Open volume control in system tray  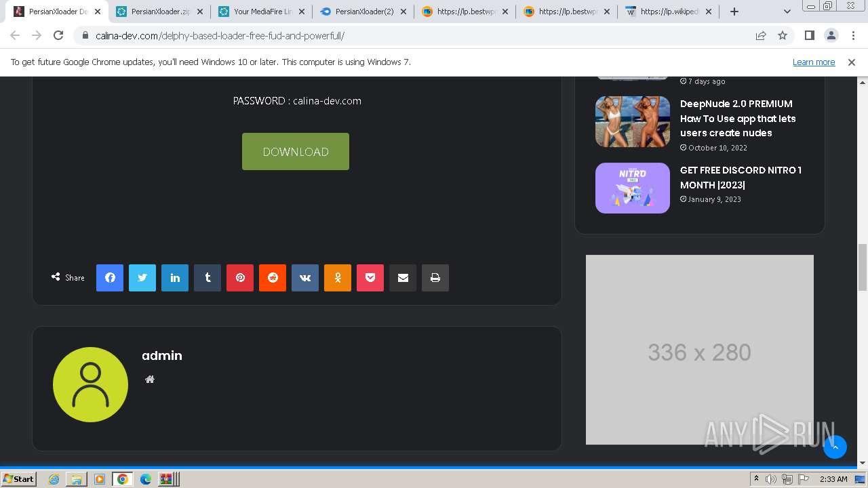tap(771, 479)
